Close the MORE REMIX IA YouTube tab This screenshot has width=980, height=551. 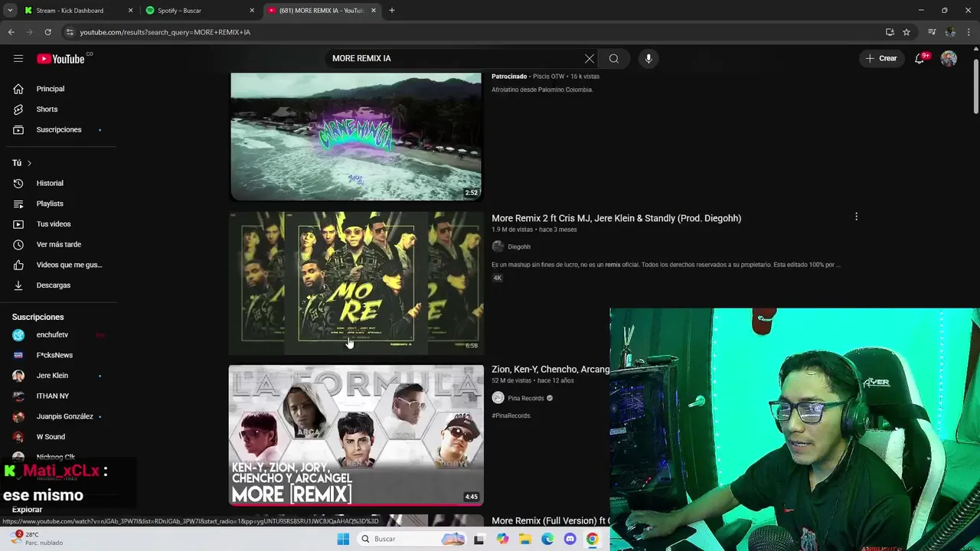click(x=374, y=11)
